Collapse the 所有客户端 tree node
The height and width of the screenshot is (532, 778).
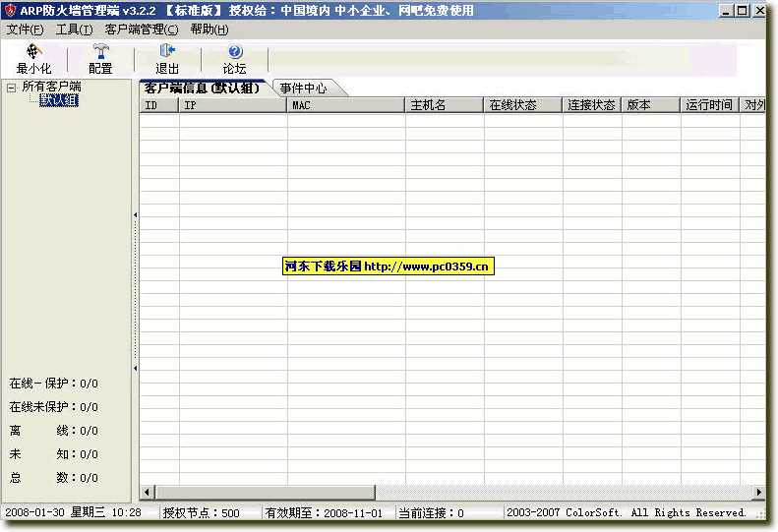click(11, 88)
